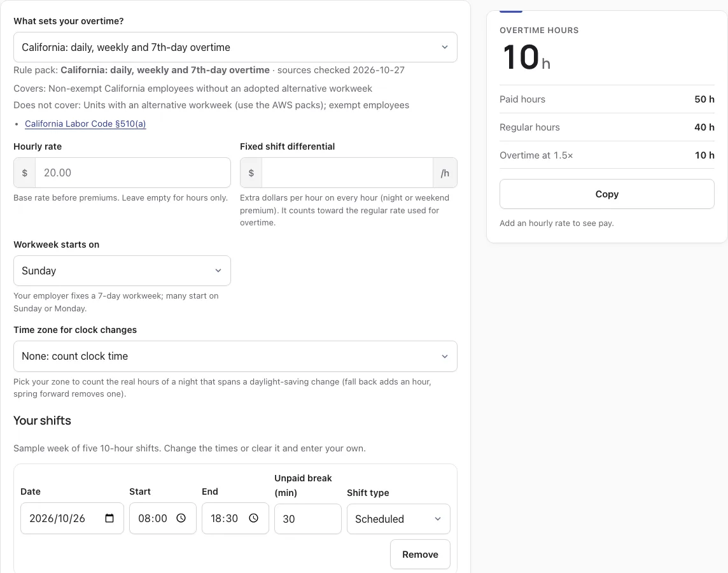Focus the Hourly rate input field
Viewport: 728px width, 573px height.
tap(133, 173)
